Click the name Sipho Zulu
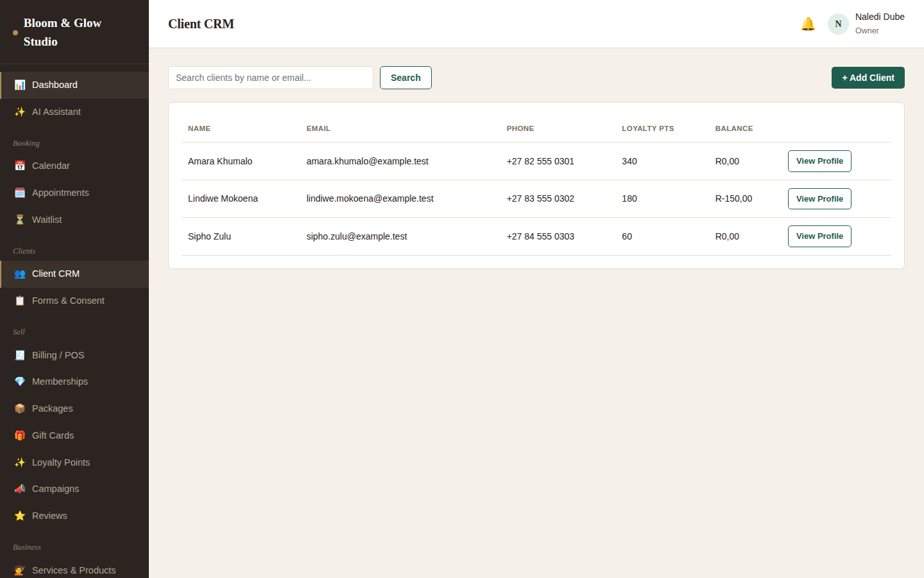This screenshot has height=578, width=924. click(209, 236)
